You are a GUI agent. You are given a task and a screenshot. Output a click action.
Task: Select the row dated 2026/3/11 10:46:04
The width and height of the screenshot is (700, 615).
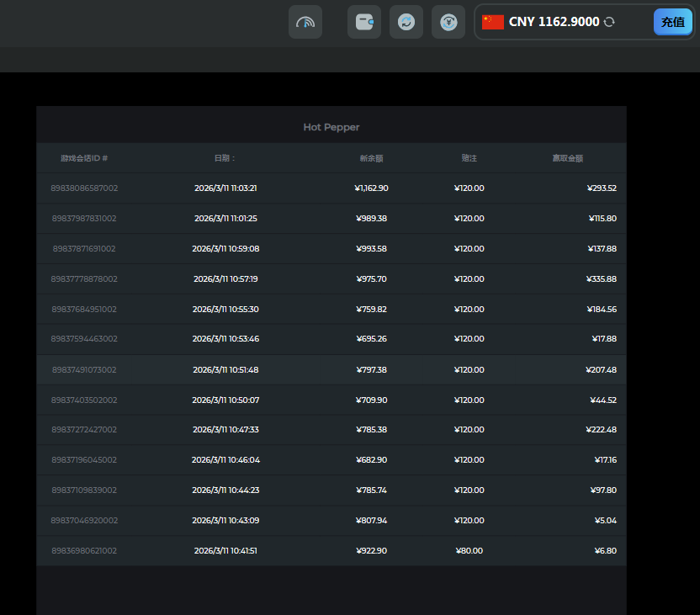pos(225,460)
